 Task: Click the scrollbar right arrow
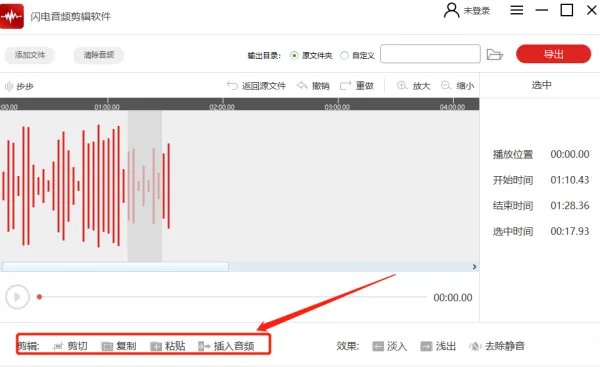coord(474,267)
